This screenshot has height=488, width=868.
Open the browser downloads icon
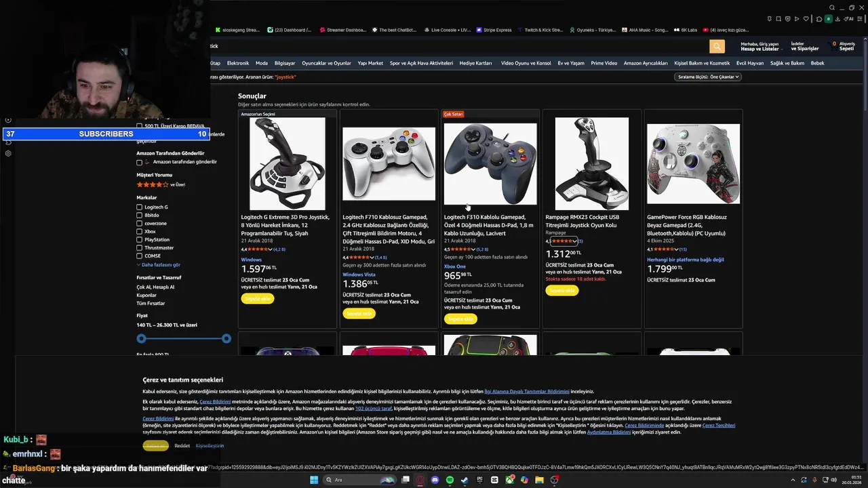click(x=837, y=19)
